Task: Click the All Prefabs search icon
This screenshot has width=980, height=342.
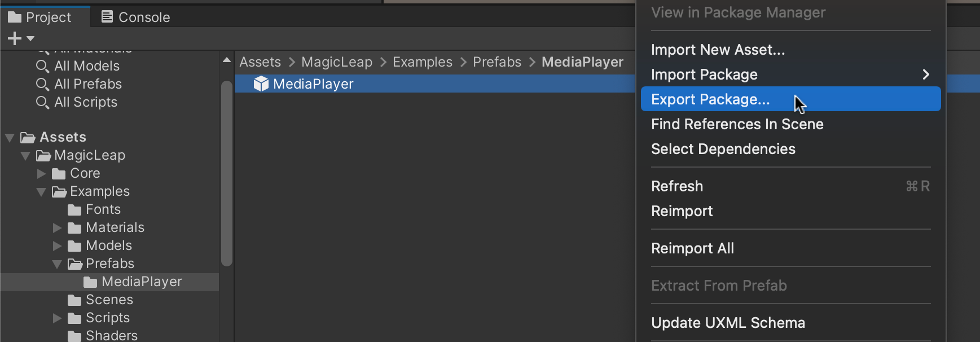Action: pos(42,85)
